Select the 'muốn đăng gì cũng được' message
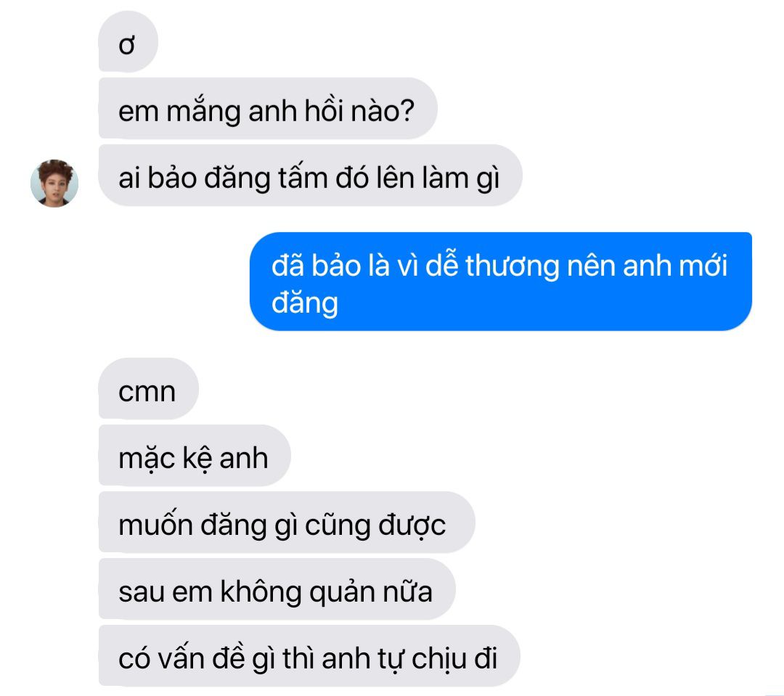Viewport: 784px width, 696px height. (x=287, y=523)
